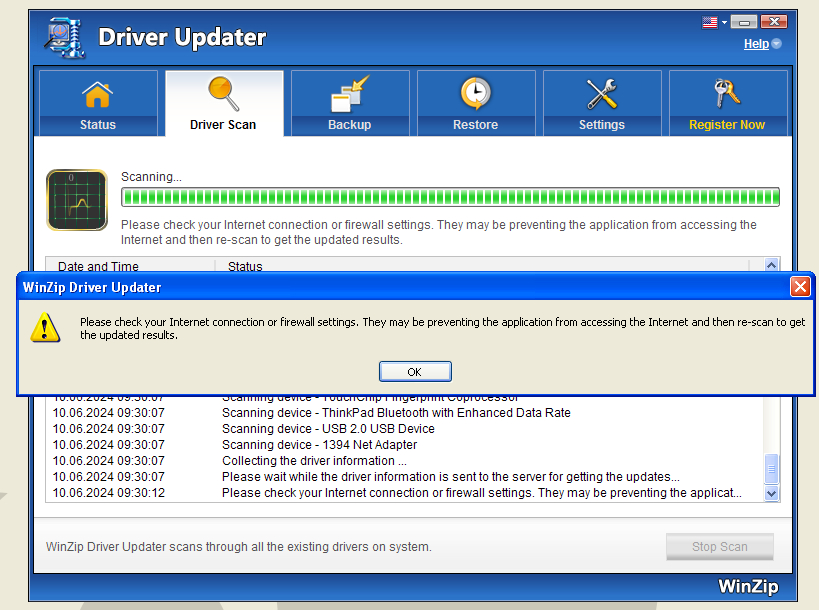Switch to the Backup tab
Viewport: 819px width, 610px height.
click(x=350, y=103)
